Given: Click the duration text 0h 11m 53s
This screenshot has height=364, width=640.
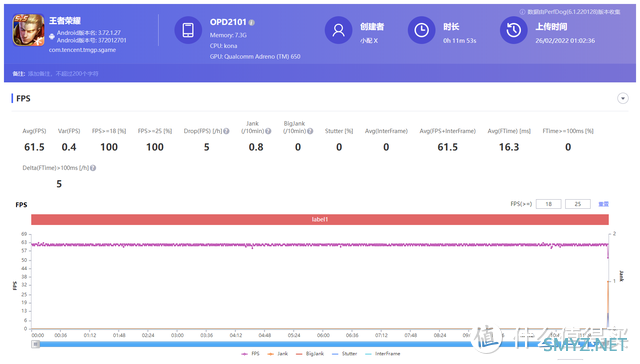Looking at the screenshot, I should pos(460,41).
